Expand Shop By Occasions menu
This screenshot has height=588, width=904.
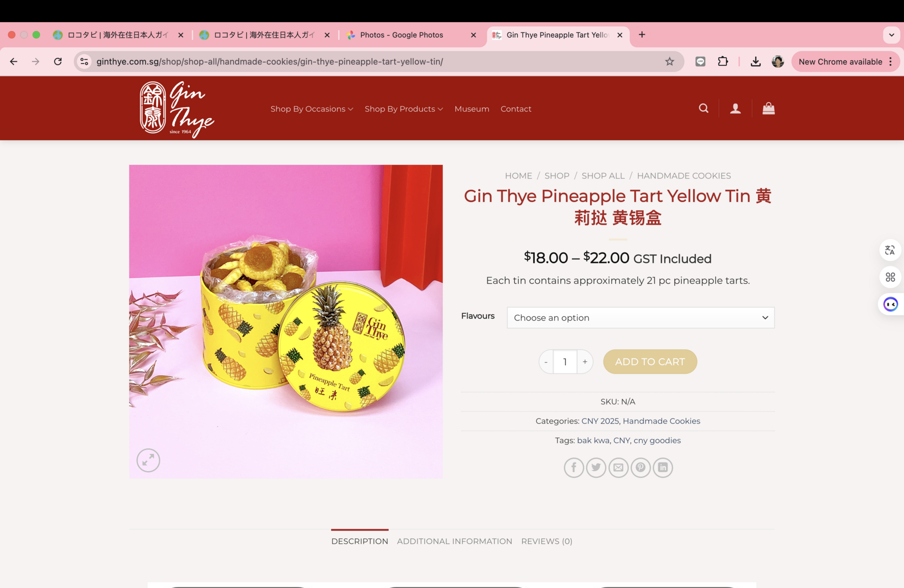(x=312, y=109)
